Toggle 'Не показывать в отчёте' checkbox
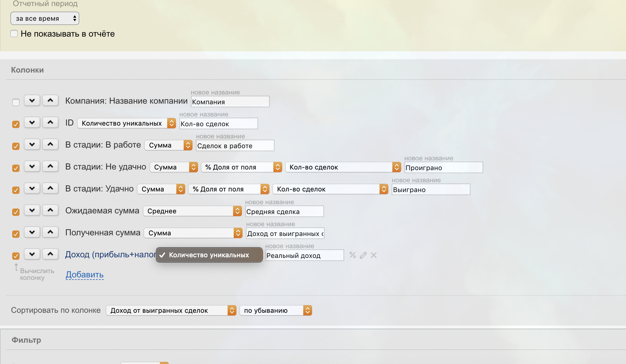Viewport: 626px width, 364px height. click(x=14, y=34)
